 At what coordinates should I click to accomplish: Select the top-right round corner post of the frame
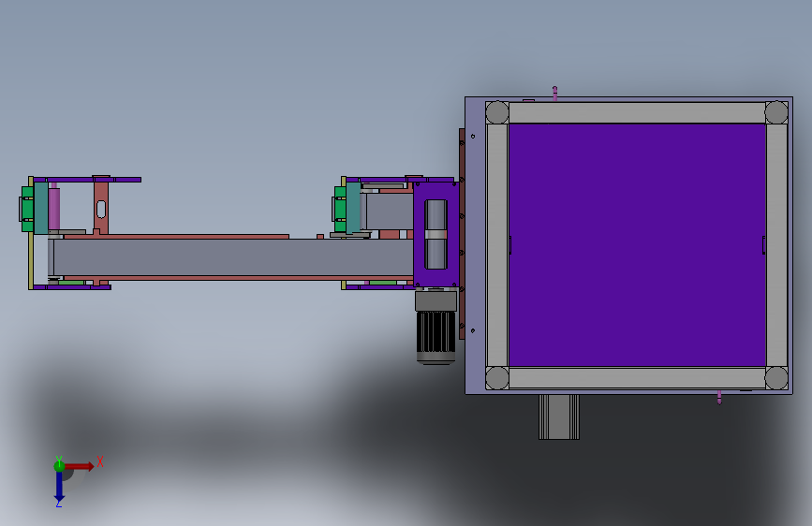776,112
